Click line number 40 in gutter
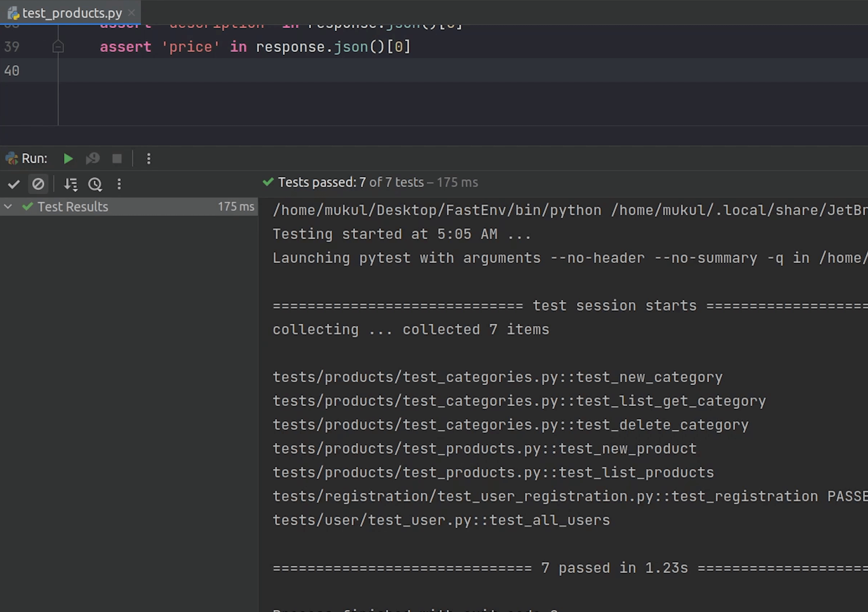 (x=12, y=71)
